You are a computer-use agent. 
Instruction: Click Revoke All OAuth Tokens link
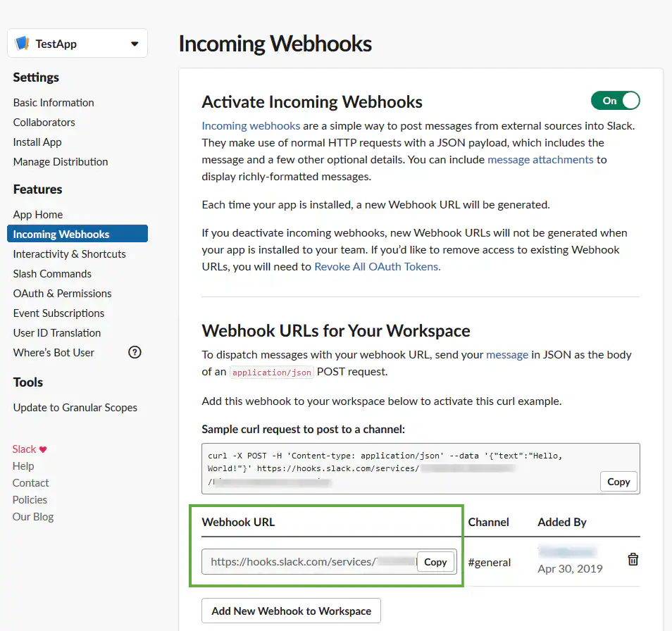378,267
